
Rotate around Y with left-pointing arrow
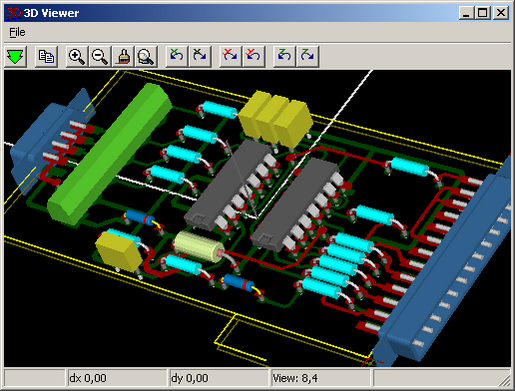(254, 57)
